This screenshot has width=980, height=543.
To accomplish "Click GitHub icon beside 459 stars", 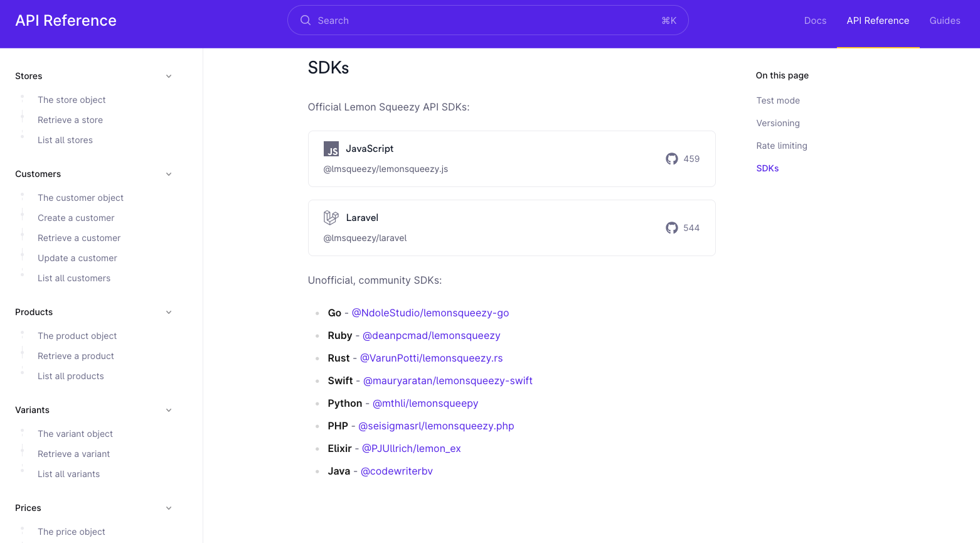I will [672, 159].
